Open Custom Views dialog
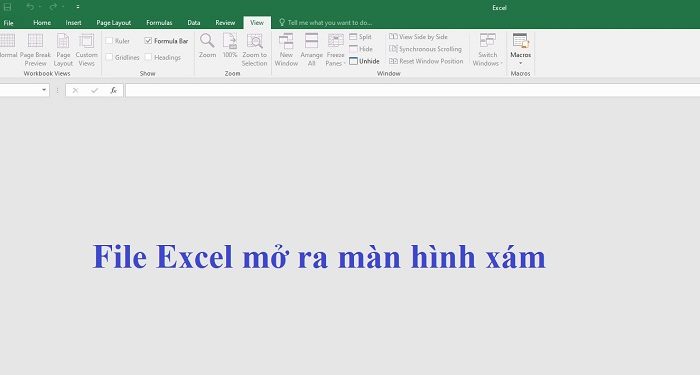 [87, 50]
